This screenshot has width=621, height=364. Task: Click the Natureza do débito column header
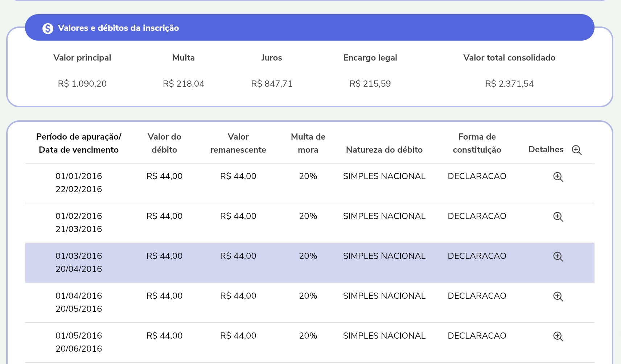pyautogui.click(x=384, y=150)
